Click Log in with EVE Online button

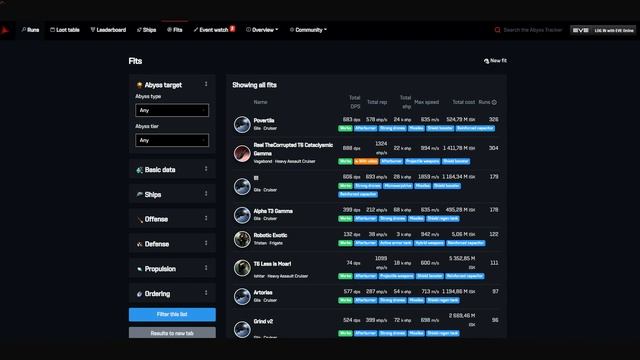(x=603, y=30)
